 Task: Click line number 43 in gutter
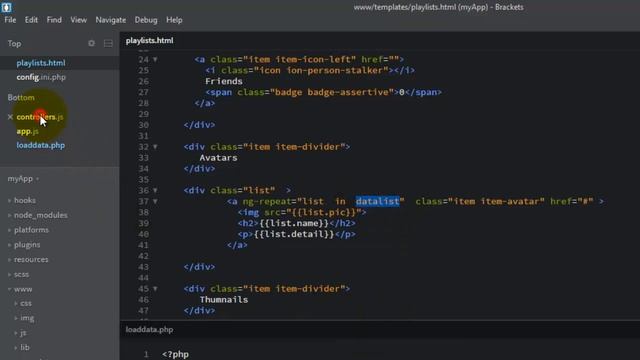143,267
